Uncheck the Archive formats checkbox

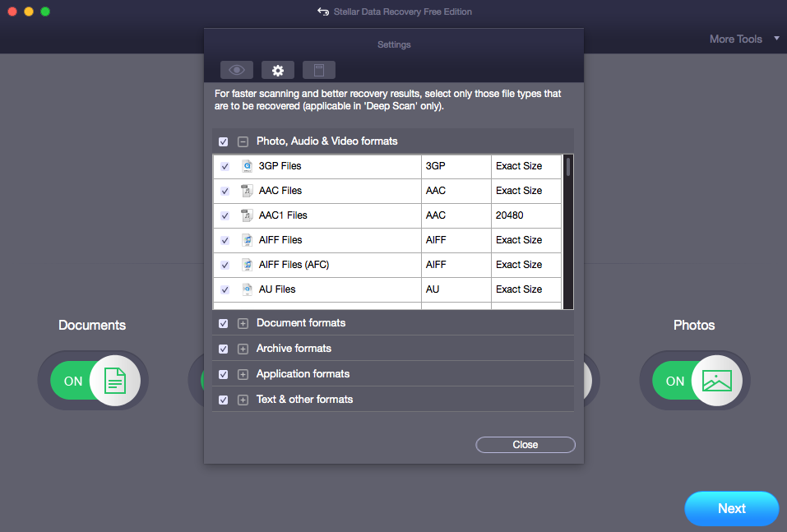(224, 349)
